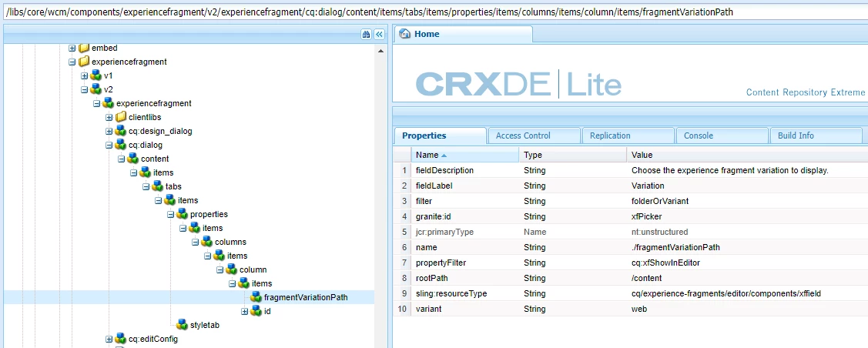Select the styletab tree node
The image size is (868, 348).
click(x=205, y=325)
